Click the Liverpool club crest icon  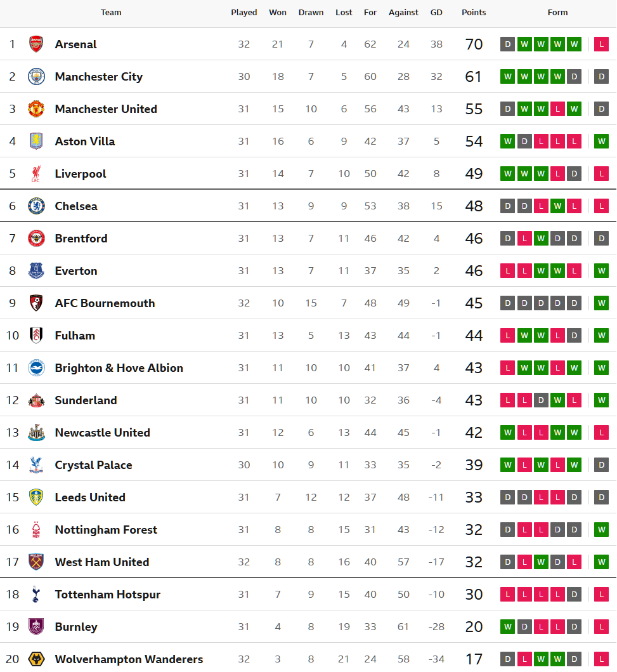pos(36,174)
